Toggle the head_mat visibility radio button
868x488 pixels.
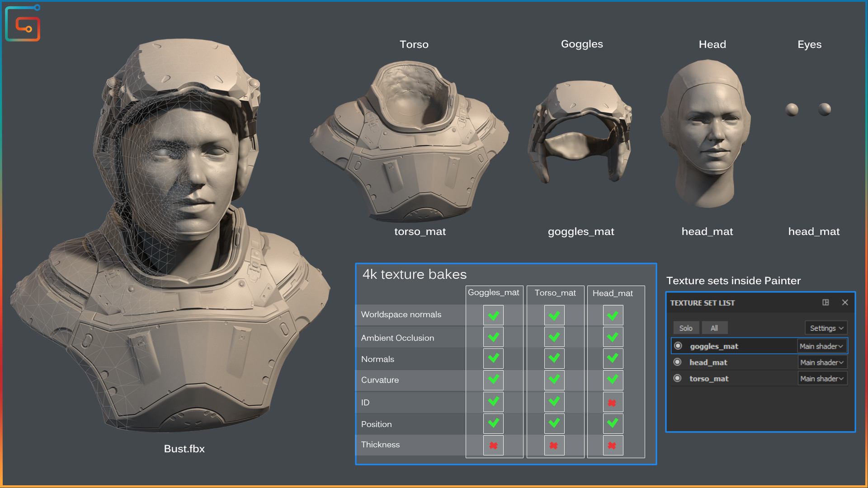point(677,362)
